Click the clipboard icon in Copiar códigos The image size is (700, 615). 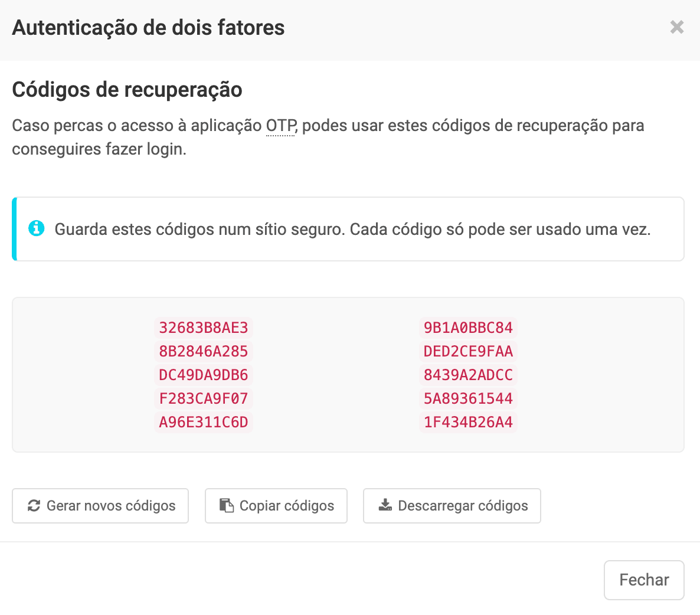(x=227, y=506)
